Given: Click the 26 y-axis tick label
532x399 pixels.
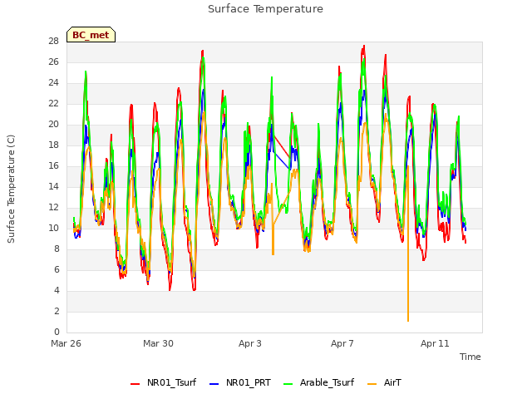Looking at the screenshot, I should click(x=53, y=62).
